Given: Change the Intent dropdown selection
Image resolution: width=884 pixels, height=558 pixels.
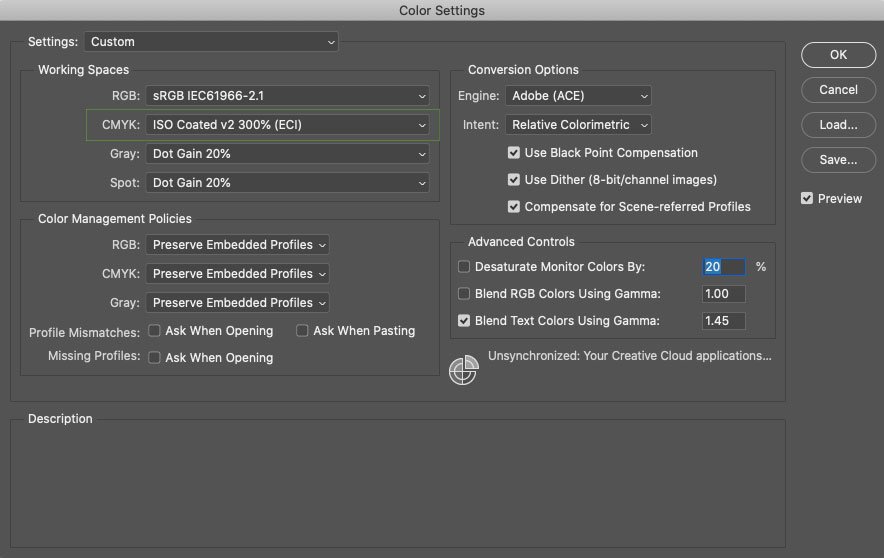Looking at the screenshot, I should (x=578, y=125).
